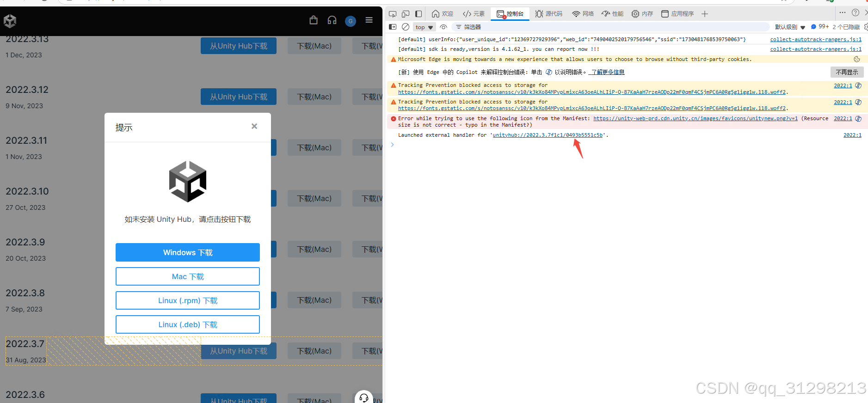Switch to the 应用程序 DevTools tab
868x403 pixels.
(x=677, y=14)
